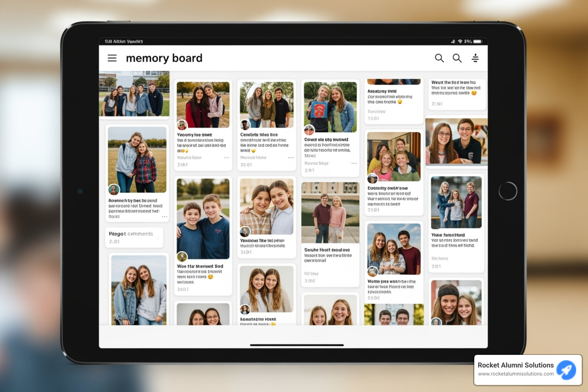The image size is (588, 392).
Task: Open the sort/filter icon in the toolbar
Action: [475, 58]
